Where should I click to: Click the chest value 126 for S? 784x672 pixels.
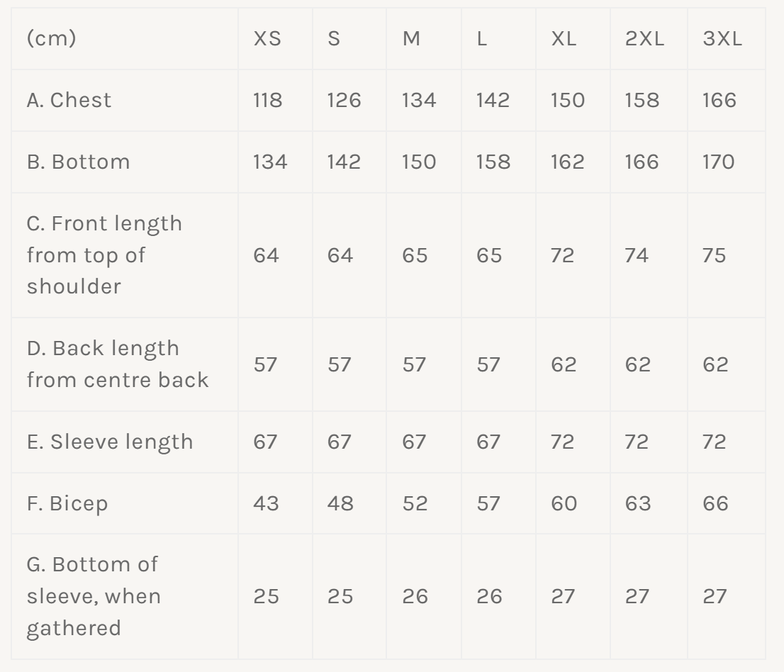pyautogui.click(x=344, y=100)
